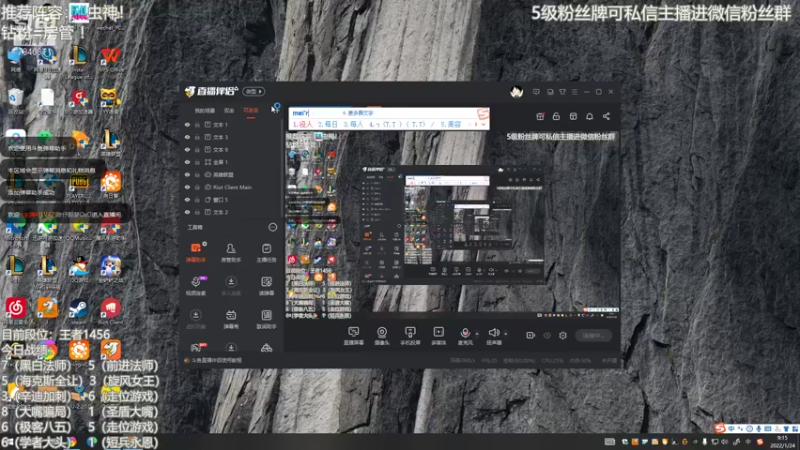Add a 多媒体 media source
Viewport: 800px width, 450px height.
(x=439, y=336)
